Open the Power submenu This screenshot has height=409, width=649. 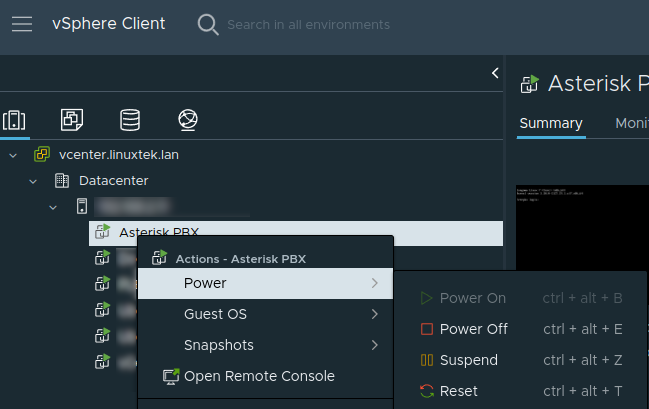pos(265,283)
